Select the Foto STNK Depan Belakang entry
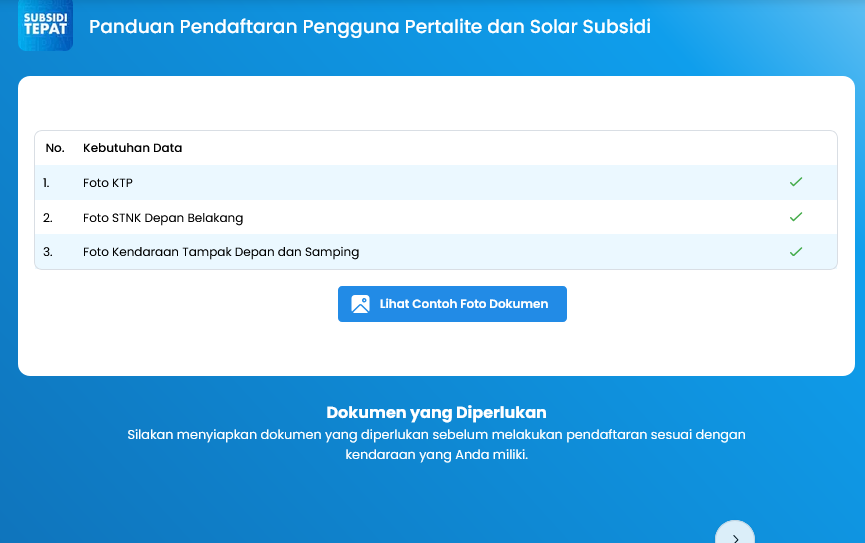 pos(163,218)
